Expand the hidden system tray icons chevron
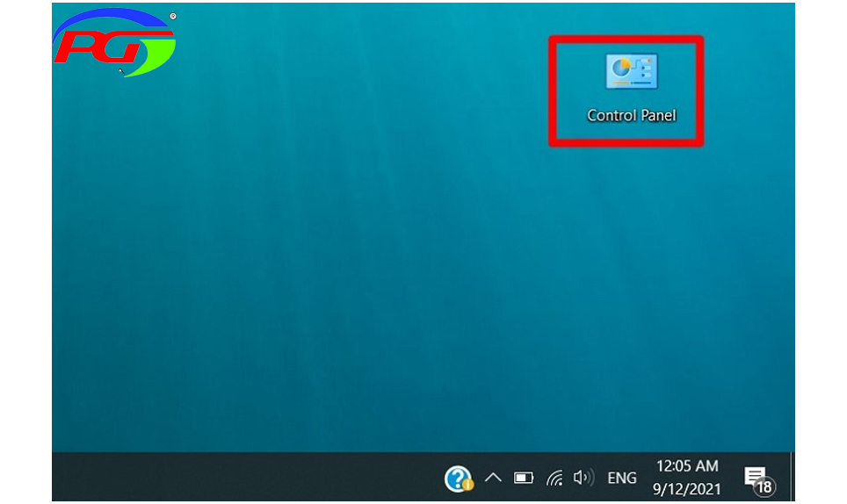Image resolution: width=847 pixels, height=504 pixels. 493,478
